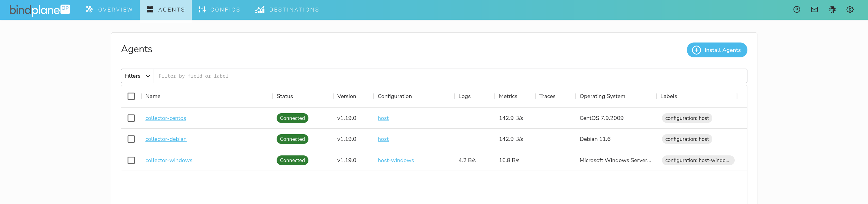Click v1.19.0 version for collector-debian
The height and width of the screenshot is (204, 868).
(x=346, y=139)
